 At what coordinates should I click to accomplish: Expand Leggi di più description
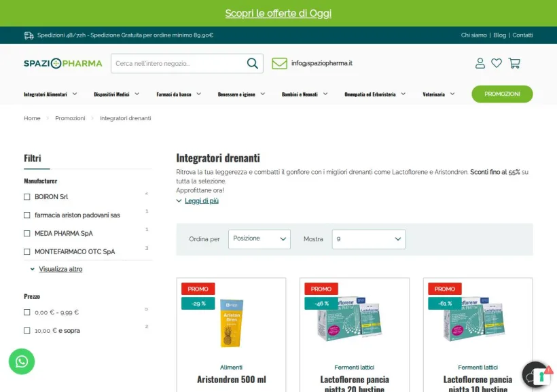202,201
